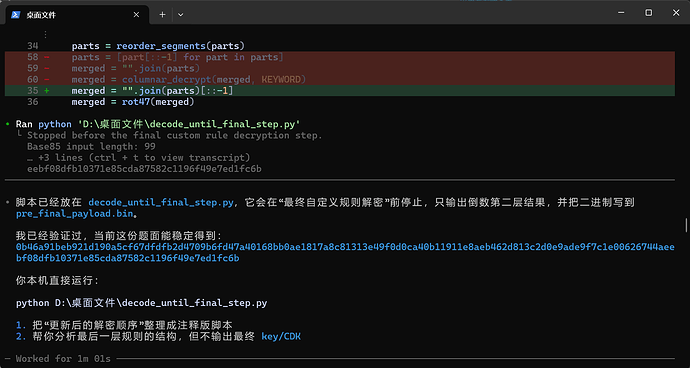This screenshot has height=368, width=690.
Task: Click the long hex output starting 0b46a91beb
Action: [345, 247]
